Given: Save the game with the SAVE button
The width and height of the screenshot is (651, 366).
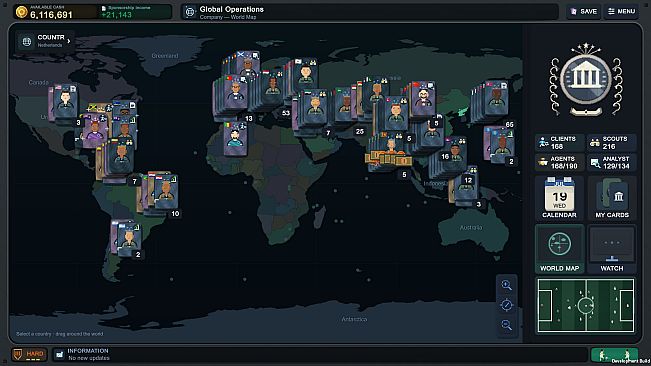Looking at the screenshot, I should (x=583, y=12).
